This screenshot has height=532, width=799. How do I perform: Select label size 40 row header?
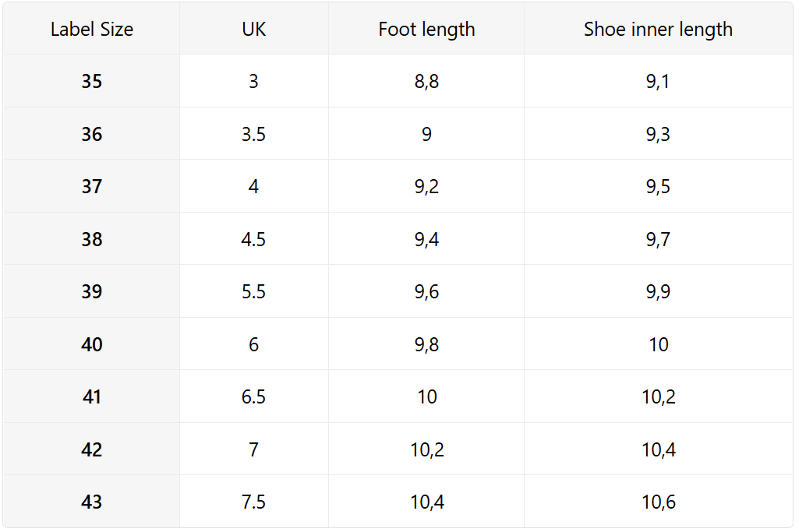click(92, 344)
